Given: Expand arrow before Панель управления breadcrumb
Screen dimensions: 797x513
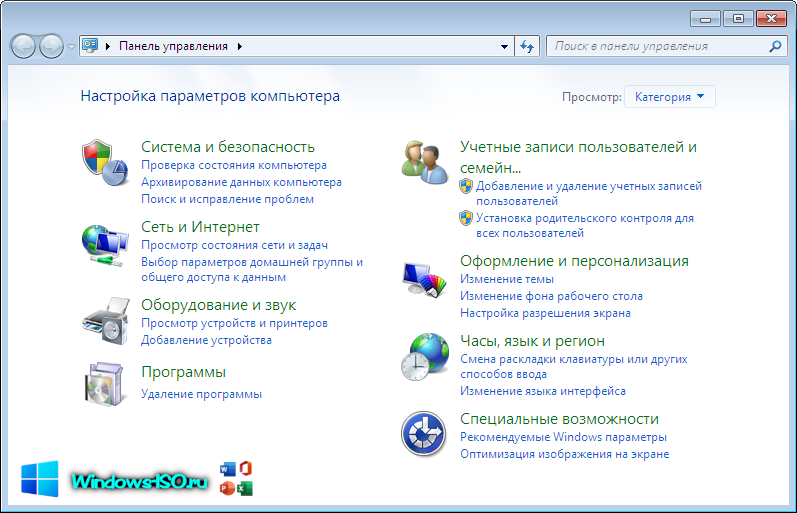Looking at the screenshot, I should 108,46.
